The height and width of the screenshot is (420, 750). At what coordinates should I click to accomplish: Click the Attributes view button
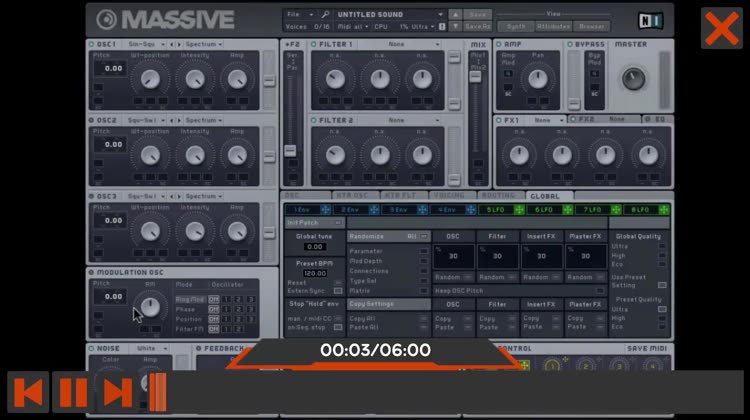(x=553, y=27)
